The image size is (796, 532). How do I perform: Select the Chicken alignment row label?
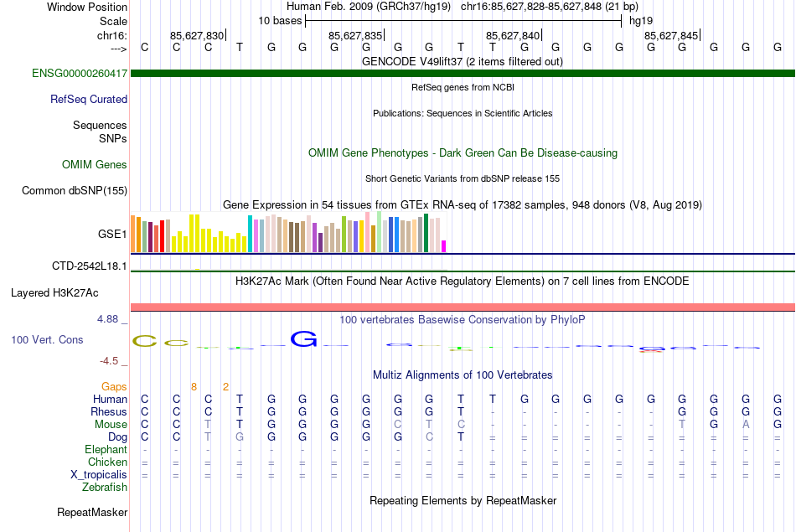click(107, 462)
